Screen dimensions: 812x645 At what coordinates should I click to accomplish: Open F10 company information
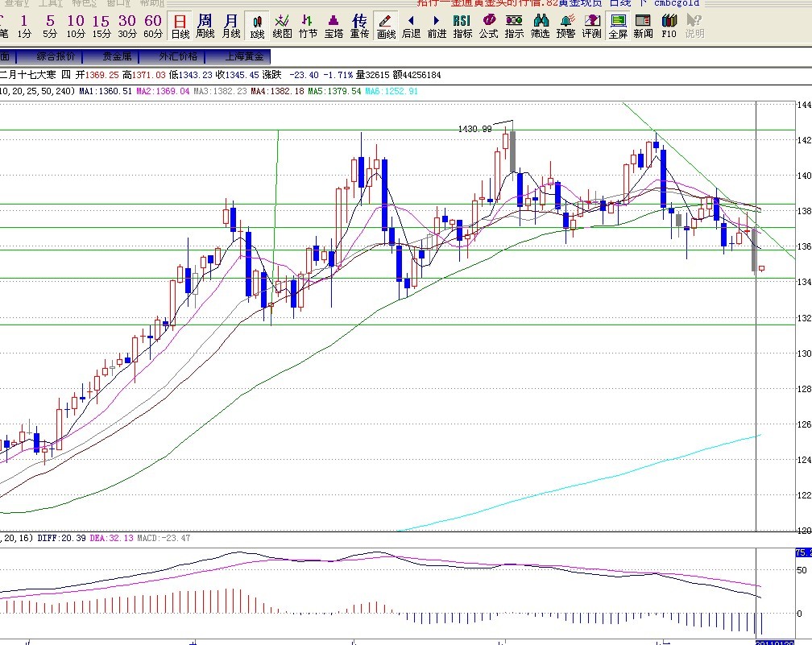point(669,26)
